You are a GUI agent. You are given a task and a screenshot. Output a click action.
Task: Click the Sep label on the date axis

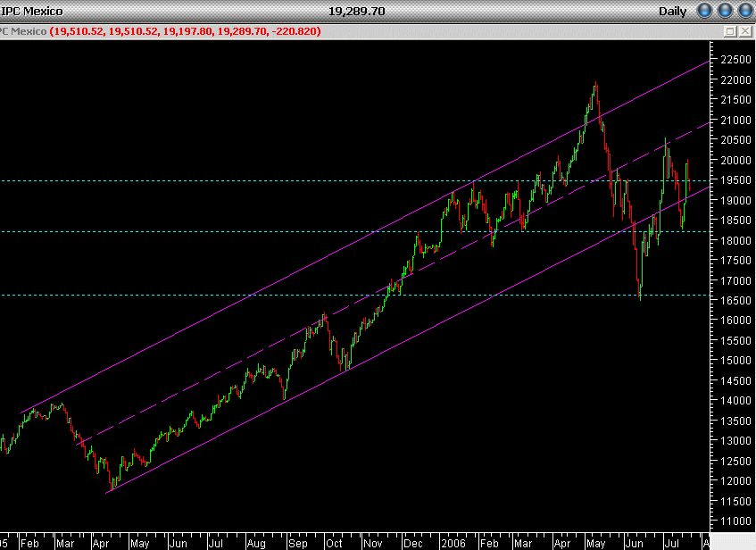(x=298, y=543)
